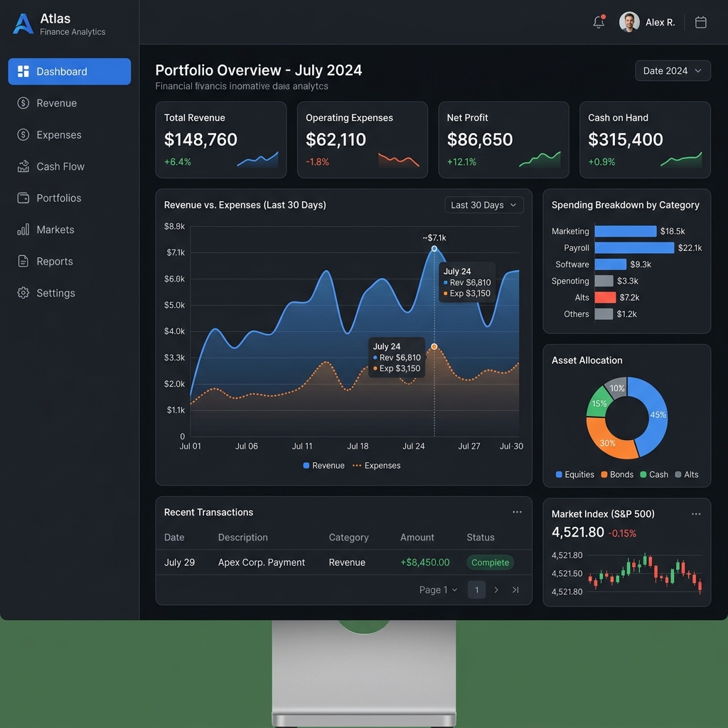Open Portfolios in the sidebar

click(69, 198)
